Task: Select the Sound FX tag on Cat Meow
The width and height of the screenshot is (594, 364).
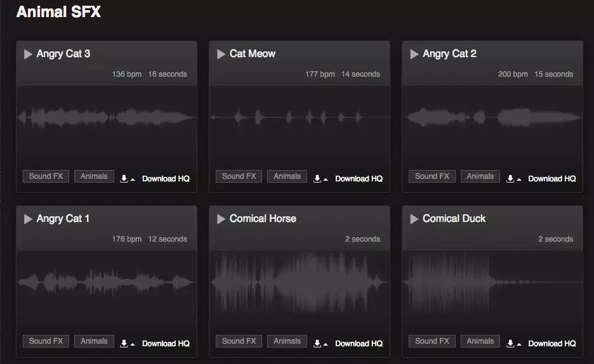Action: click(x=239, y=176)
